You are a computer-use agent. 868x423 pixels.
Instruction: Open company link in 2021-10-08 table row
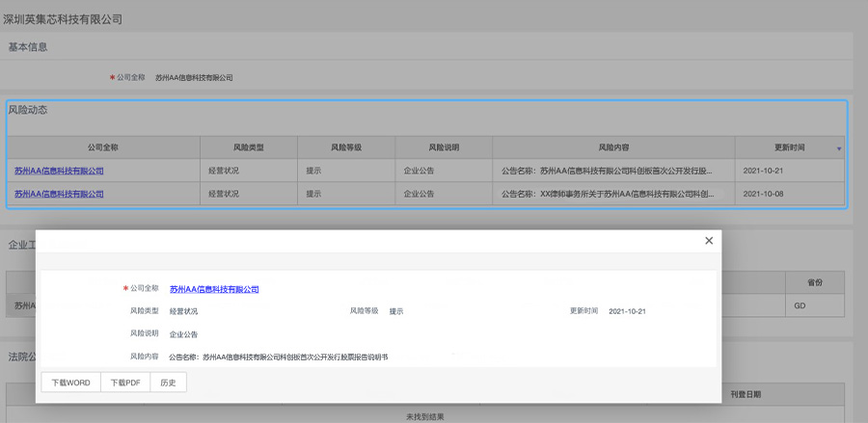(59, 194)
